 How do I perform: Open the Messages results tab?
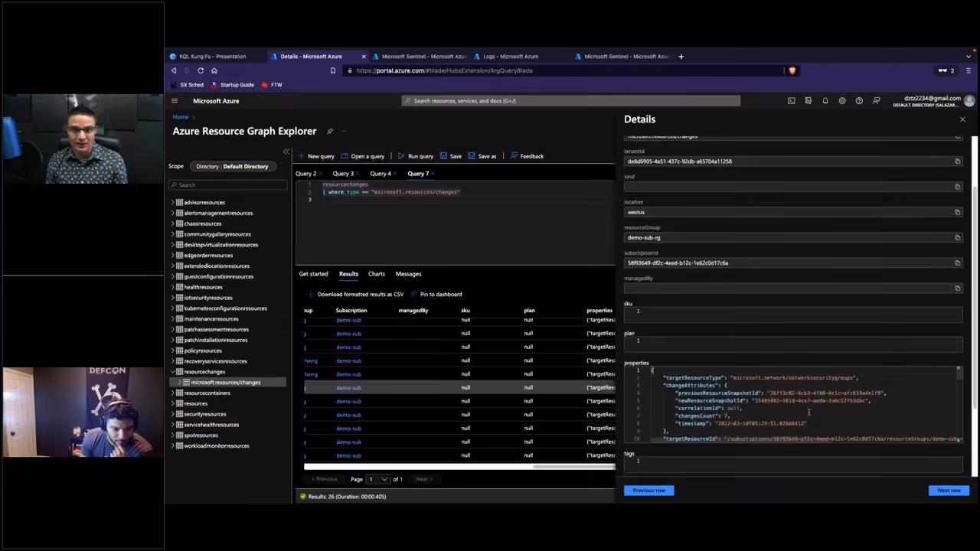click(x=408, y=274)
